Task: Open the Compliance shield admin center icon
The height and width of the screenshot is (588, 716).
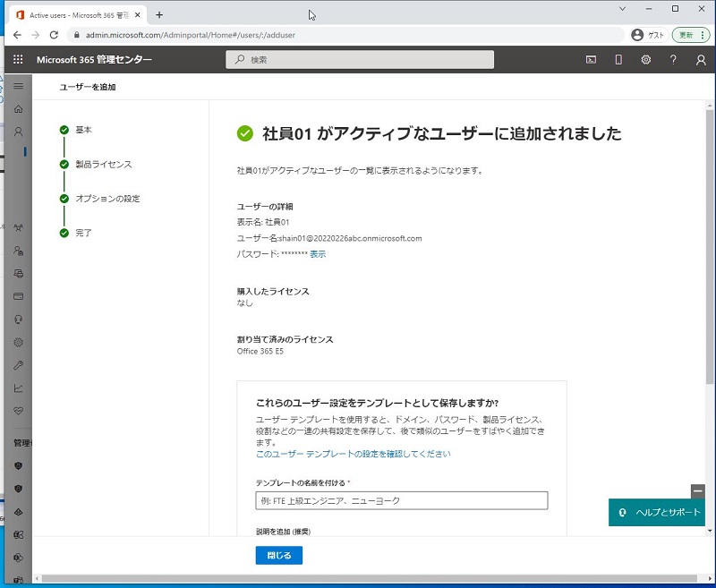Action: coord(18,489)
